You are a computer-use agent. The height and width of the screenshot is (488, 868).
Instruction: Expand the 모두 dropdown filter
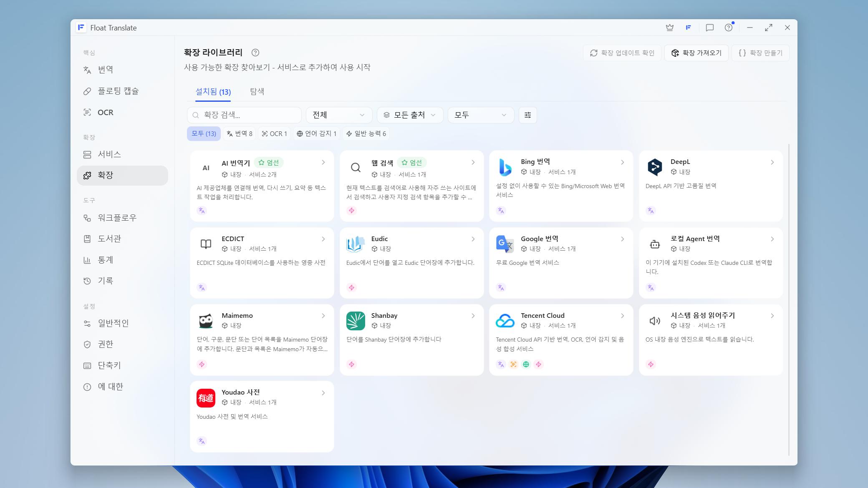click(481, 115)
